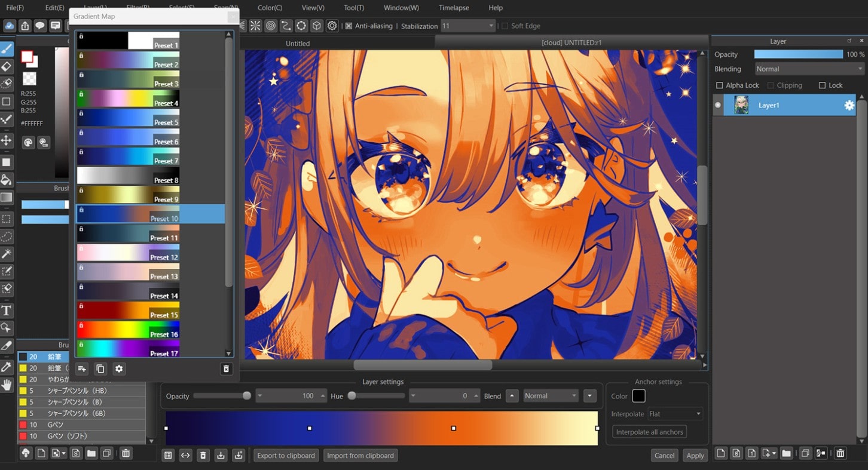The image size is (868, 470).
Task: Click the Apply button
Action: pyautogui.click(x=695, y=456)
